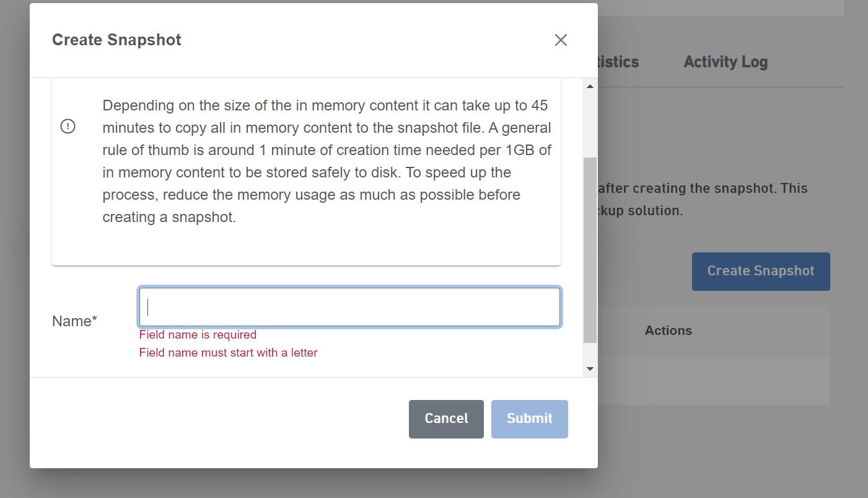This screenshot has height=498, width=868.
Task: Click the 'Field name is required' error text
Action: (x=198, y=334)
